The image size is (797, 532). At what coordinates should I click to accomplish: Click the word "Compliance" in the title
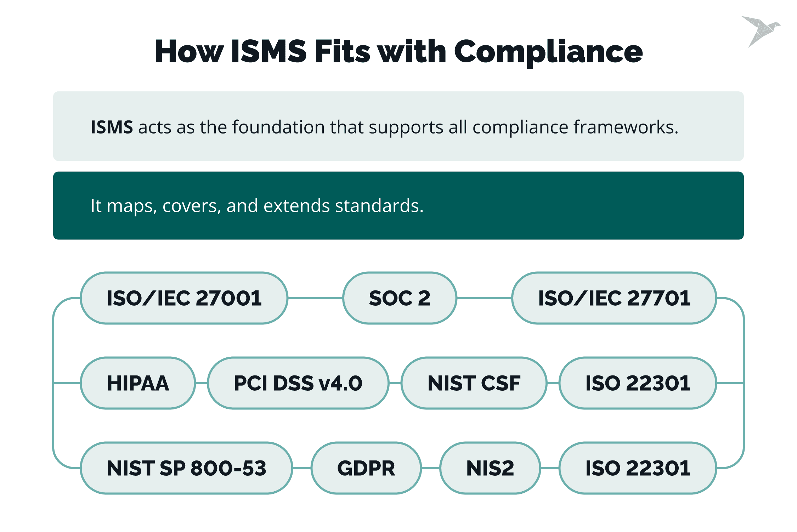[x=548, y=52]
